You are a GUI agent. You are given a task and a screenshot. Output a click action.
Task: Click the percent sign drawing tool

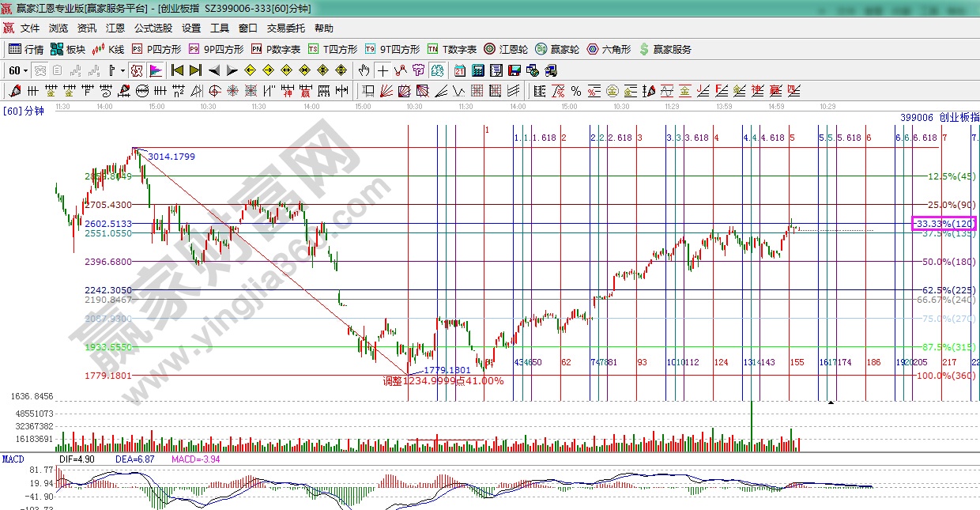575,90
